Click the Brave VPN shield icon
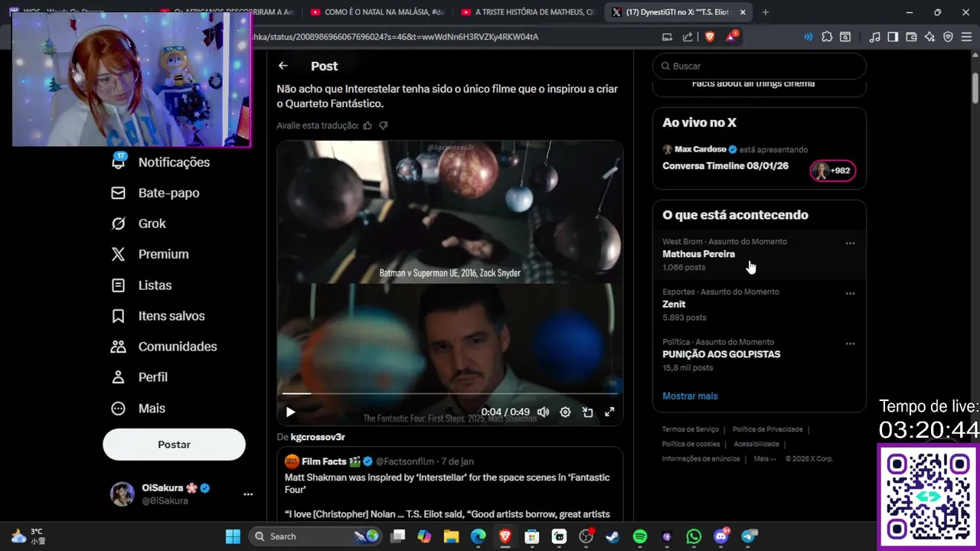The width and height of the screenshot is (980, 551). coord(948,37)
